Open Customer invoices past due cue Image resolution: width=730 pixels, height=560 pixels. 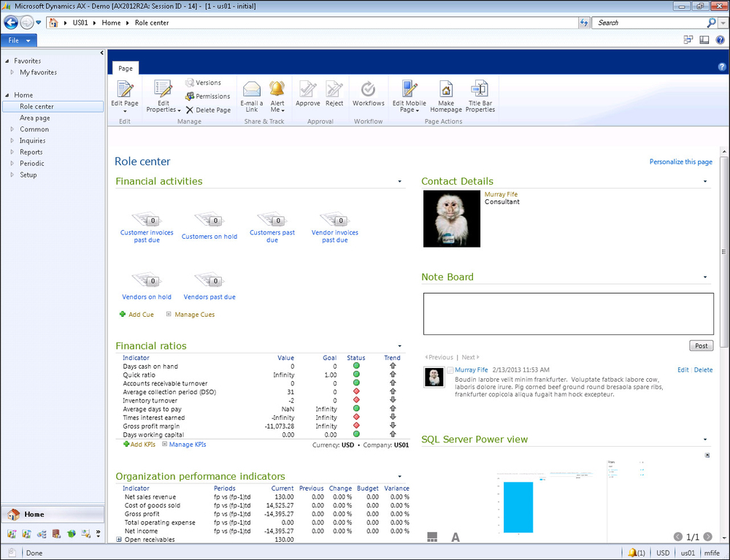tap(147, 228)
